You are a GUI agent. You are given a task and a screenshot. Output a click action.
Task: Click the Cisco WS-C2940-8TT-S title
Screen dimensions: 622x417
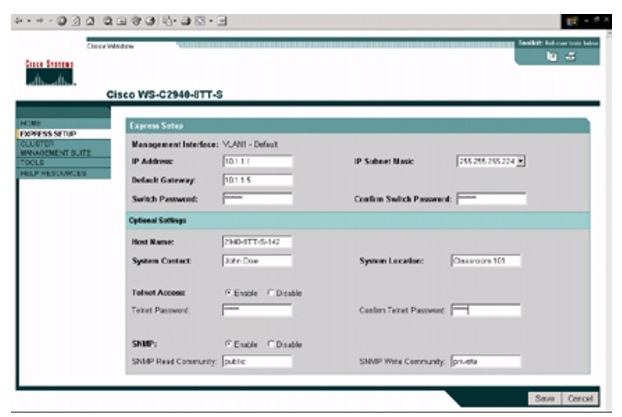[x=164, y=95]
